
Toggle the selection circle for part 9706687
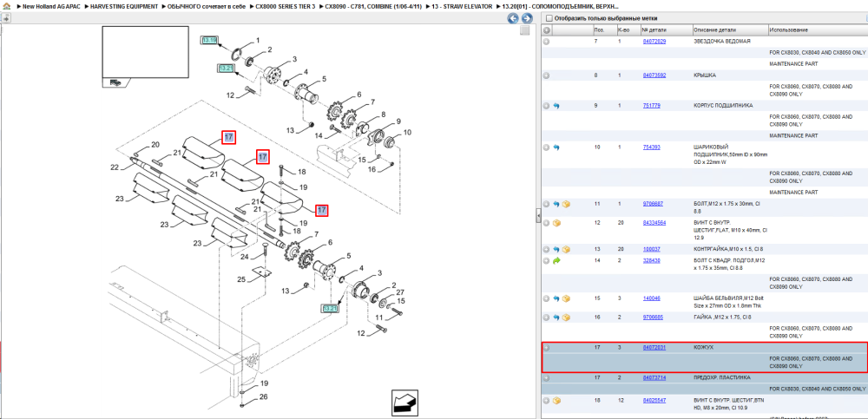pos(546,204)
